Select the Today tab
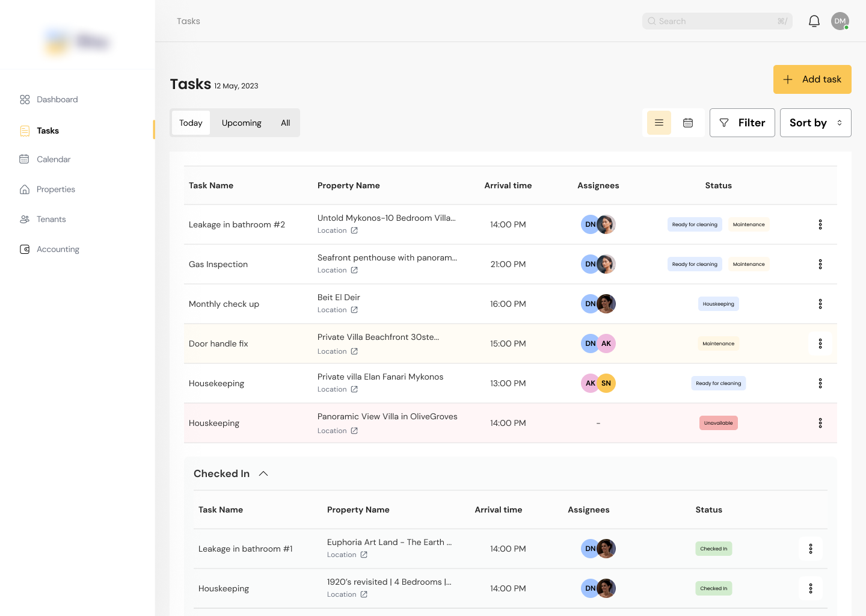Viewport: 866px width, 616px height. point(191,123)
